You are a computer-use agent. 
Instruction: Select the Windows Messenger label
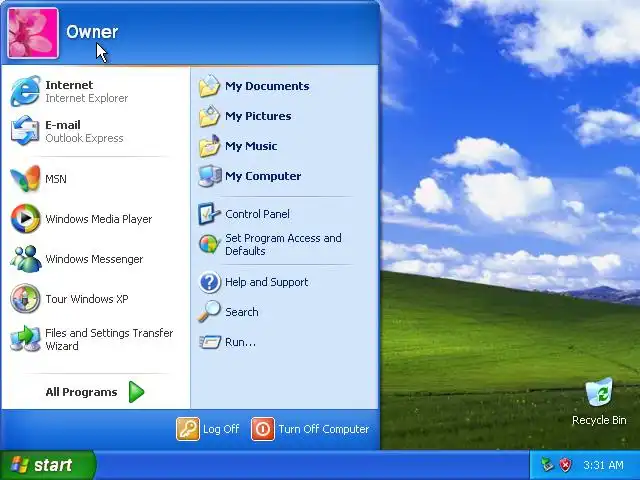pyautogui.click(x=94, y=259)
